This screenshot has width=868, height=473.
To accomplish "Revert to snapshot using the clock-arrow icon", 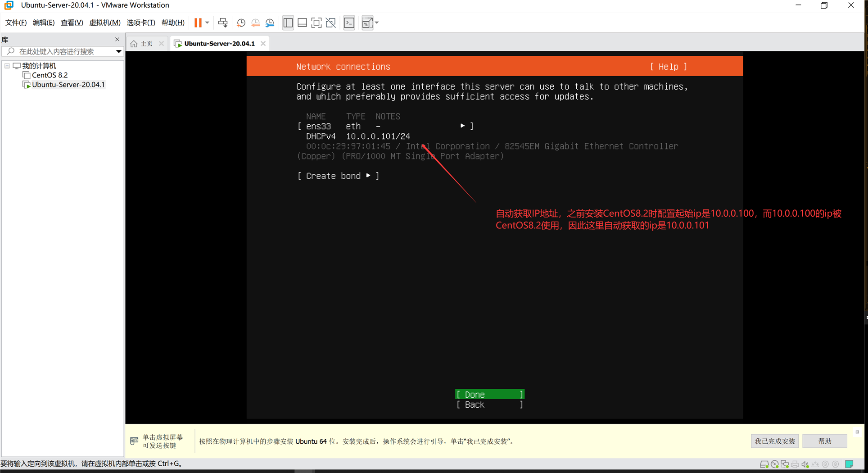I will (255, 23).
